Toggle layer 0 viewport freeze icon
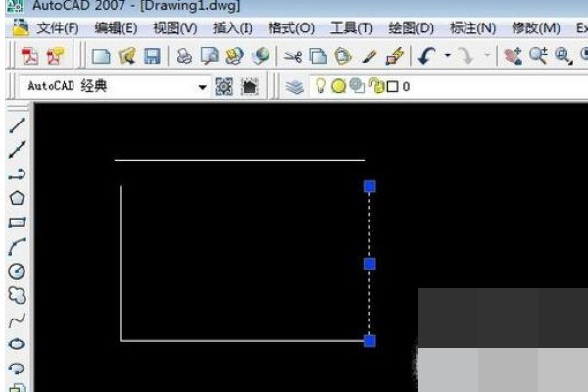588x392 pixels. tap(357, 86)
